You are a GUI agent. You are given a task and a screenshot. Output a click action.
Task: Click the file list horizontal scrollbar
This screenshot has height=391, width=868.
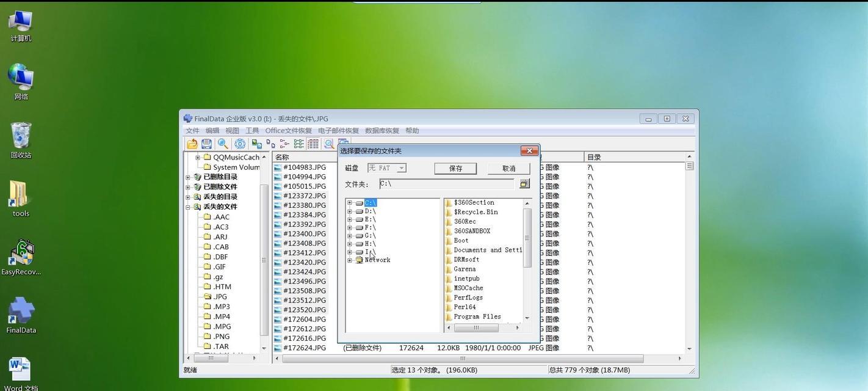coord(478,359)
